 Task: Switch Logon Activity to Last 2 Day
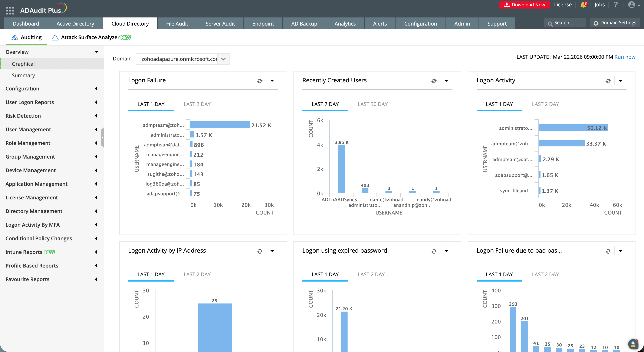tap(545, 104)
